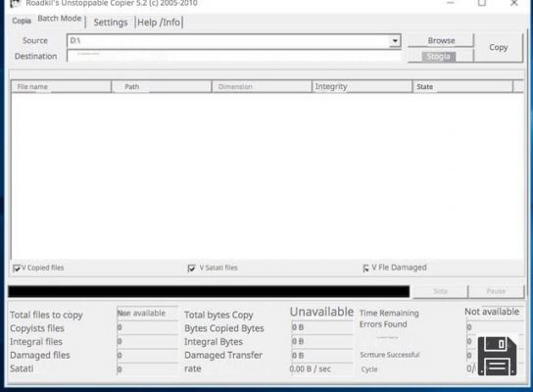Click the floppy disk save icon

[x=497, y=356]
